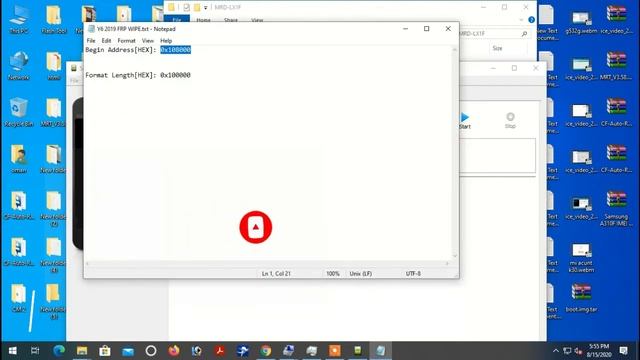Open Microsoft Store from the taskbar
Image resolution: width=640 pixels, height=360 pixels.
click(105, 351)
